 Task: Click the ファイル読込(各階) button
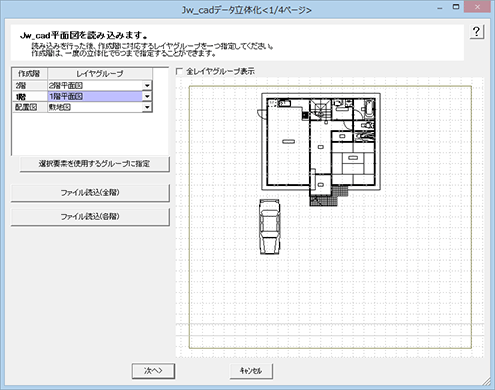[90, 216]
